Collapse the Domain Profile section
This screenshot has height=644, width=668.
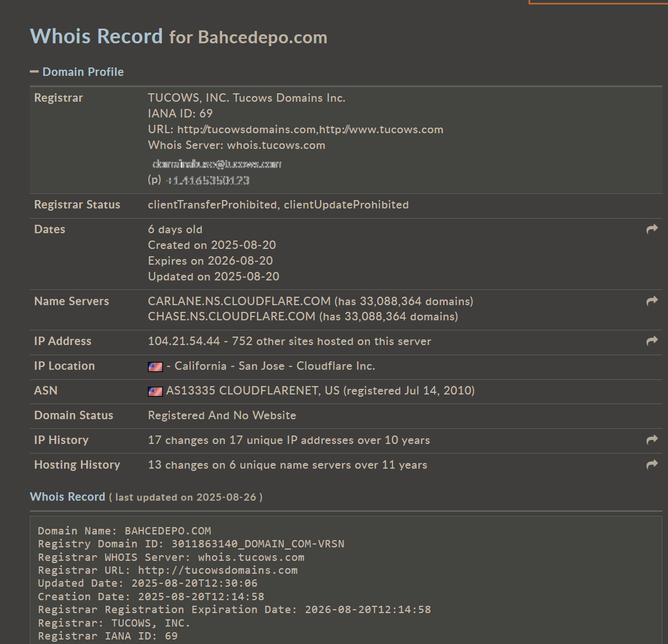pos(34,71)
